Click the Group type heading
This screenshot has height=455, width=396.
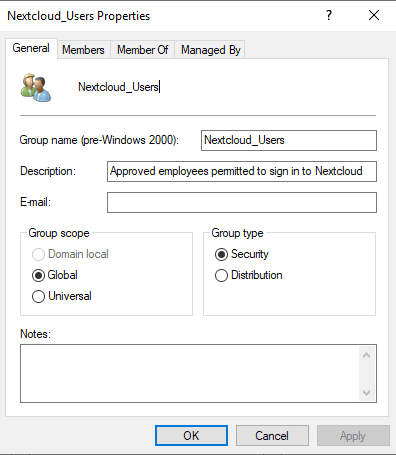[237, 233]
